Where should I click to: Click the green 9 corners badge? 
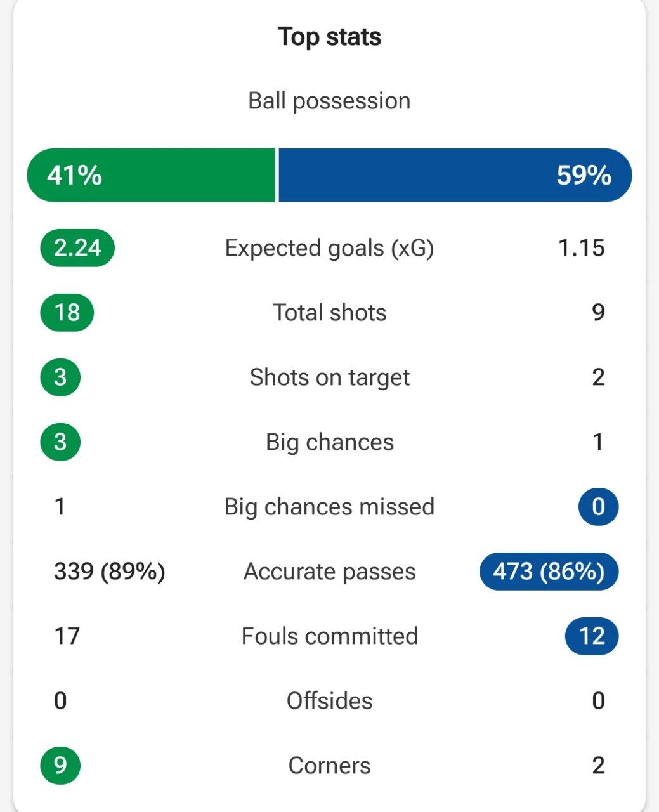tap(60, 766)
